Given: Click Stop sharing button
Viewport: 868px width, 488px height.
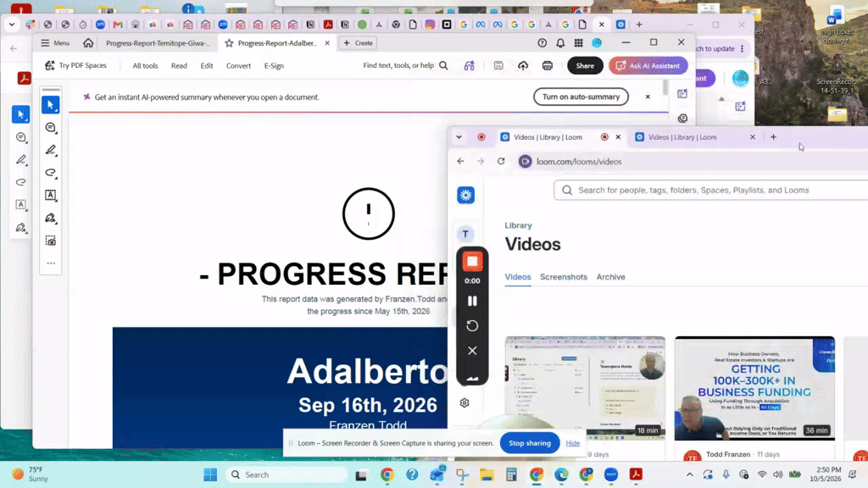Looking at the screenshot, I should click(530, 443).
